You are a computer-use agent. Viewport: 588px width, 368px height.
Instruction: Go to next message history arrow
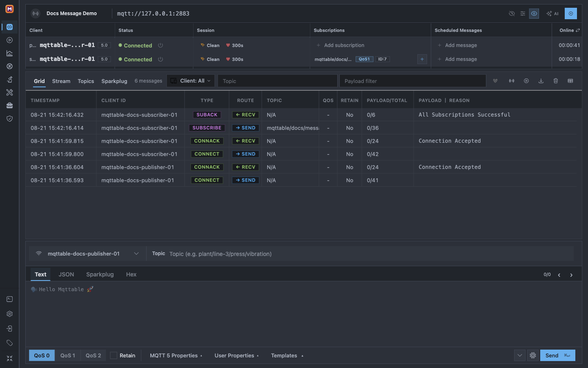(x=571, y=275)
